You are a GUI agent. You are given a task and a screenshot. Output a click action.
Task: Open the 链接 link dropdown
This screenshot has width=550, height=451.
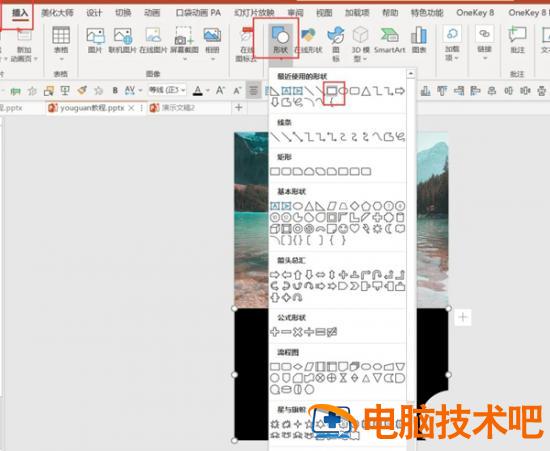(x=484, y=42)
